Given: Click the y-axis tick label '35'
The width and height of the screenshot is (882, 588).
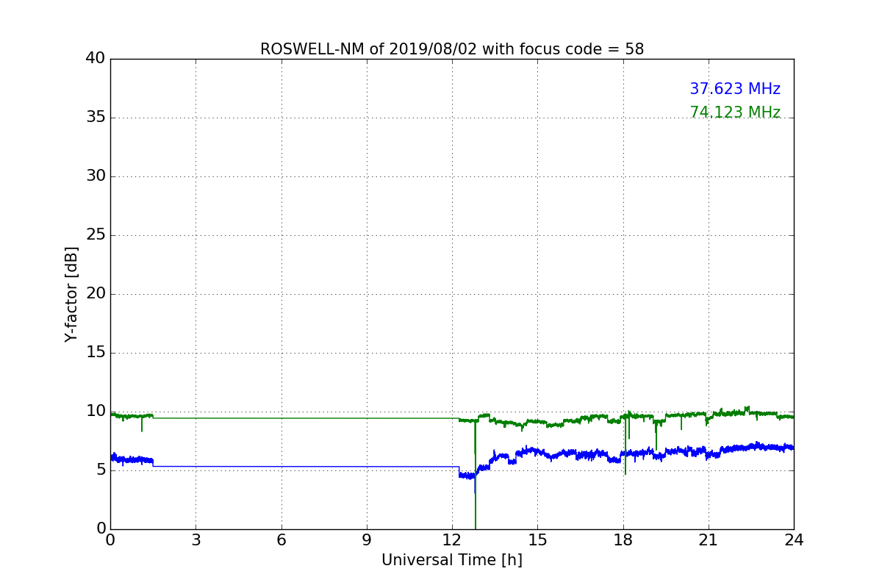Looking at the screenshot, I should point(96,117).
